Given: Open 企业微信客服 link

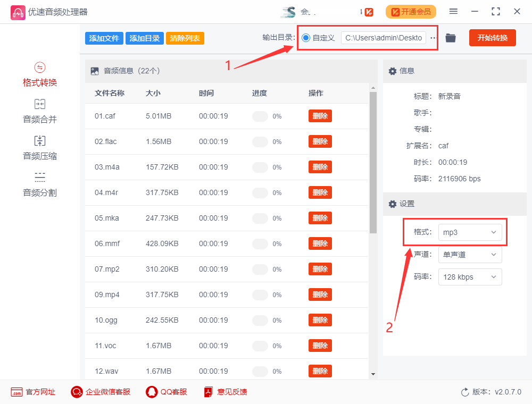Looking at the screenshot, I should pyautogui.click(x=101, y=392).
